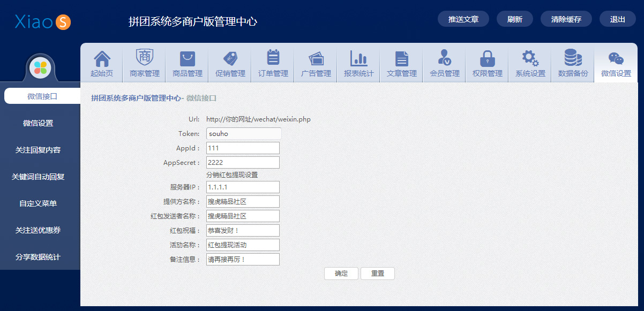Viewport: 644px width, 311px height.
Task: Click the 清除缓存 button in header
Action: [566, 19]
